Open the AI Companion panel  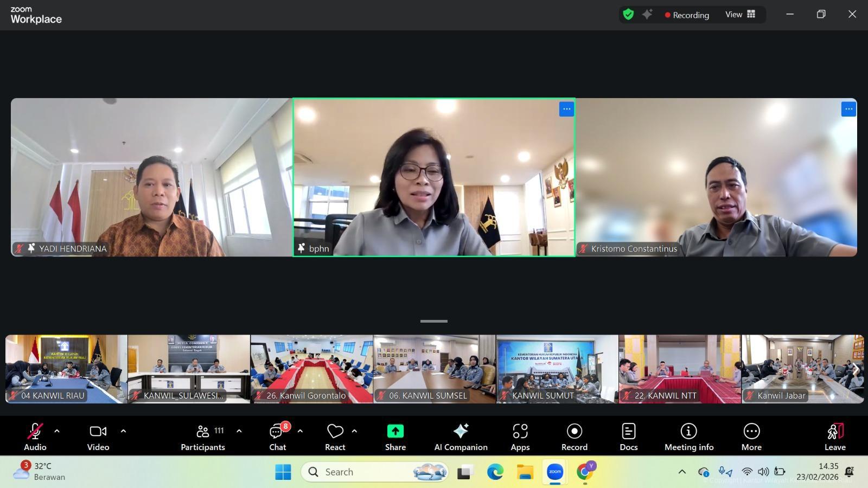point(461,436)
